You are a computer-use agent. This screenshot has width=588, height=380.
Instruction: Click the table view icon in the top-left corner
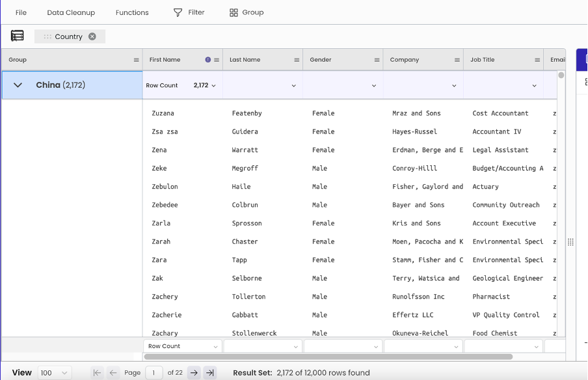(x=17, y=35)
